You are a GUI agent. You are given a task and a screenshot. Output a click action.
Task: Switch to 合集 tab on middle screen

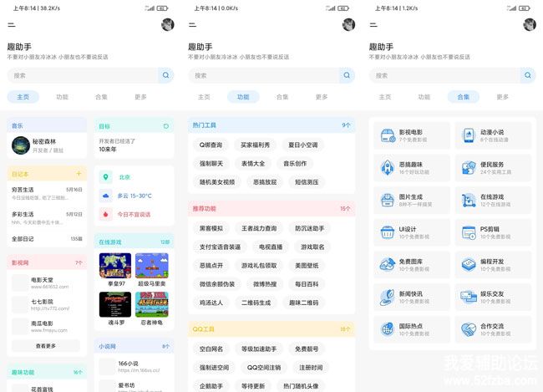coord(282,97)
